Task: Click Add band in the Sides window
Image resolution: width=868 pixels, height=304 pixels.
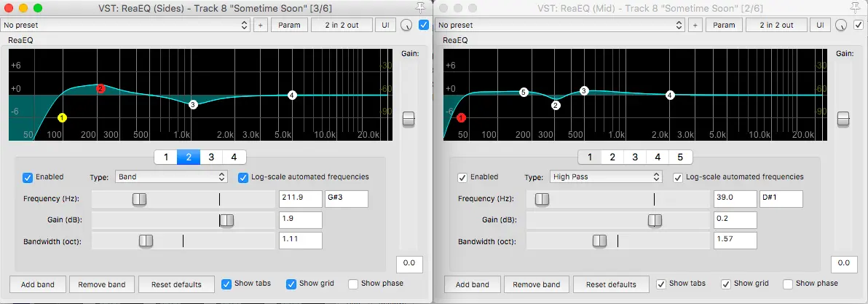Action: tap(38, 284)
